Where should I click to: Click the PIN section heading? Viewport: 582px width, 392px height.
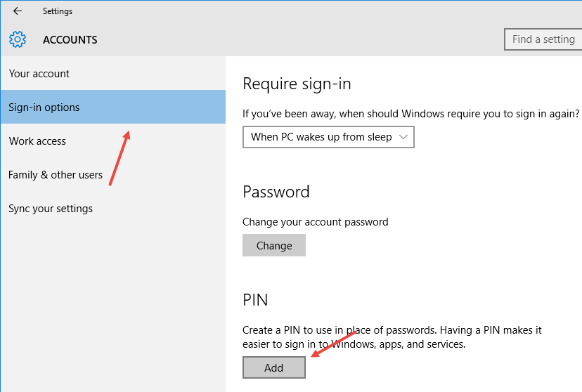tap(255, 300)
